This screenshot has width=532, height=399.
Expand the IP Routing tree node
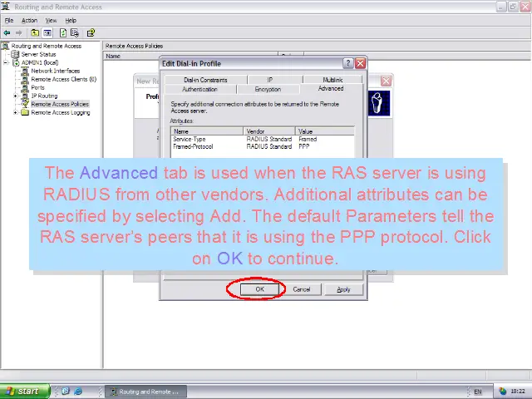click(x=16, y=96)
